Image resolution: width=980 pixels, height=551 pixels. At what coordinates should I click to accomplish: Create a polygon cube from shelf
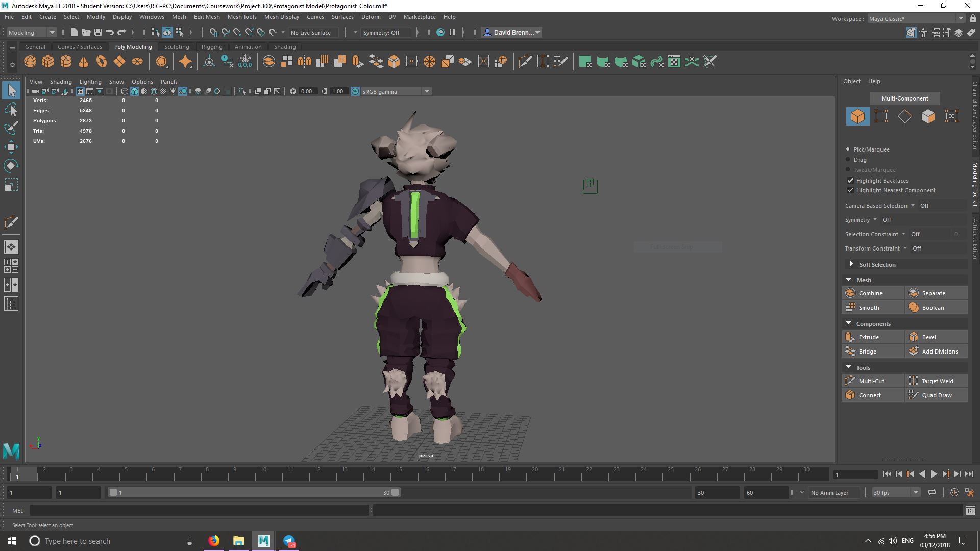click(x=48, y=62)
